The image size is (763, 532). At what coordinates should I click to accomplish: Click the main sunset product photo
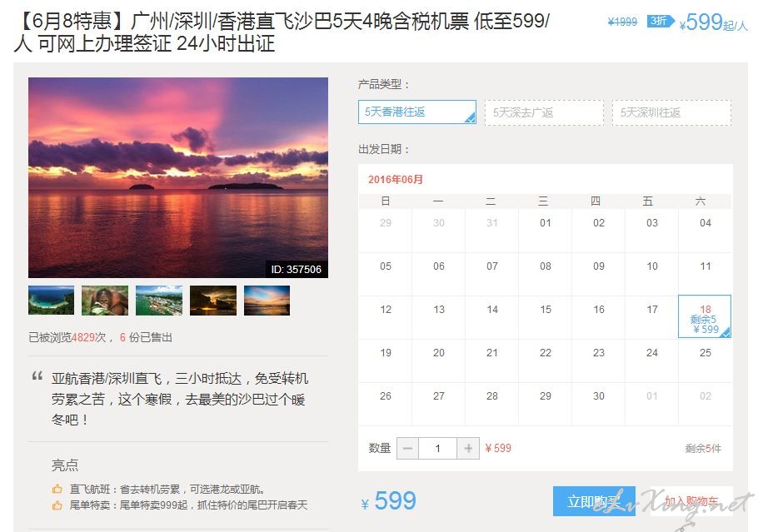(178, 177)
